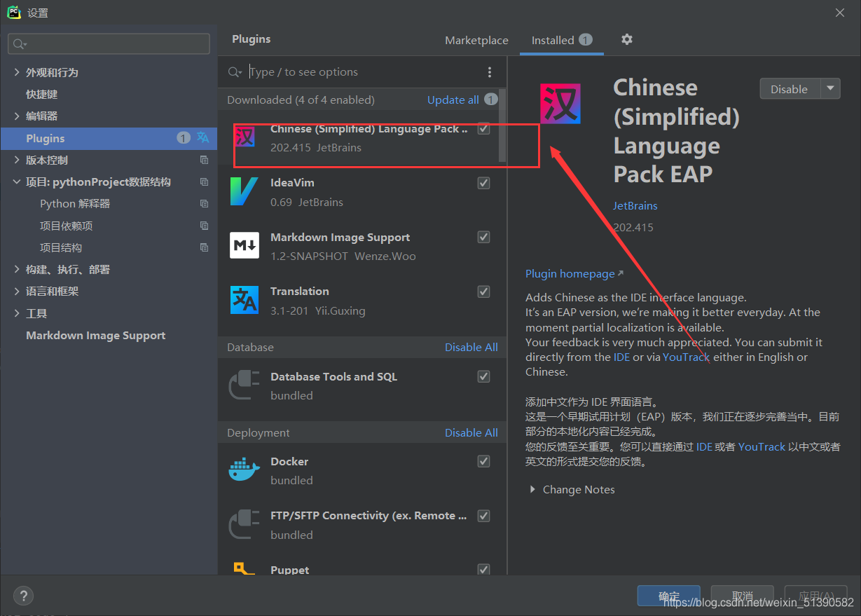Screen dimensions: 861x616
Task: Click the copy icon next to 项目: pythonProject数据结构
Action: [204, 182]
